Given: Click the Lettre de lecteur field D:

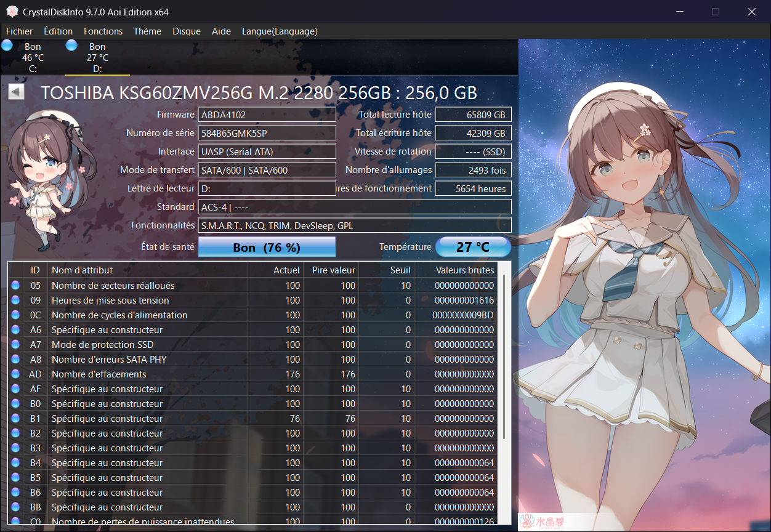Looking at the screenshot, I should pos(267,188).
